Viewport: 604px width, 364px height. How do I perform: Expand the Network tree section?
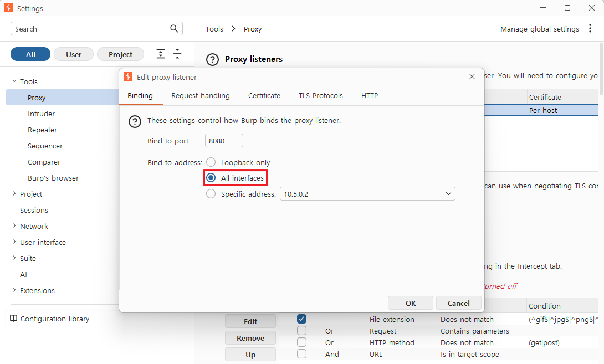pos(14,225)
